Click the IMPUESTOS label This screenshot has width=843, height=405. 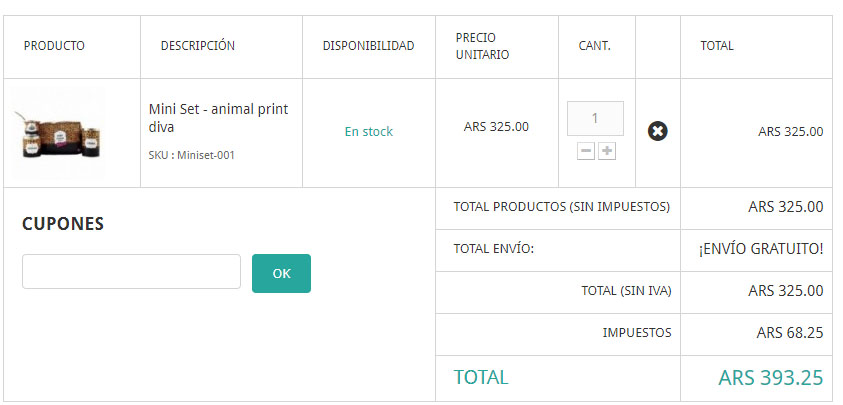636,333
